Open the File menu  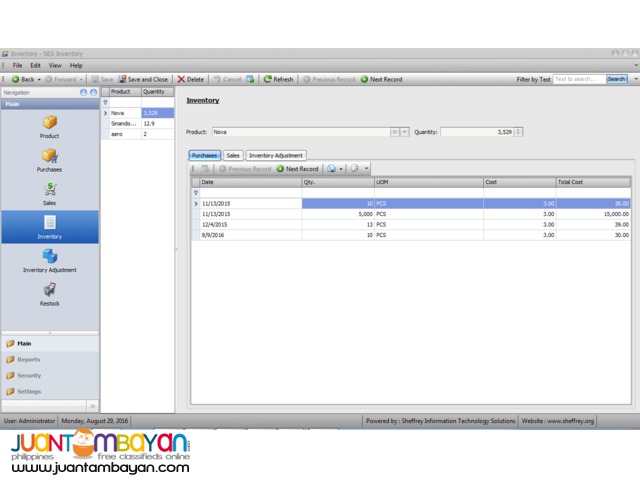point(18,65)
